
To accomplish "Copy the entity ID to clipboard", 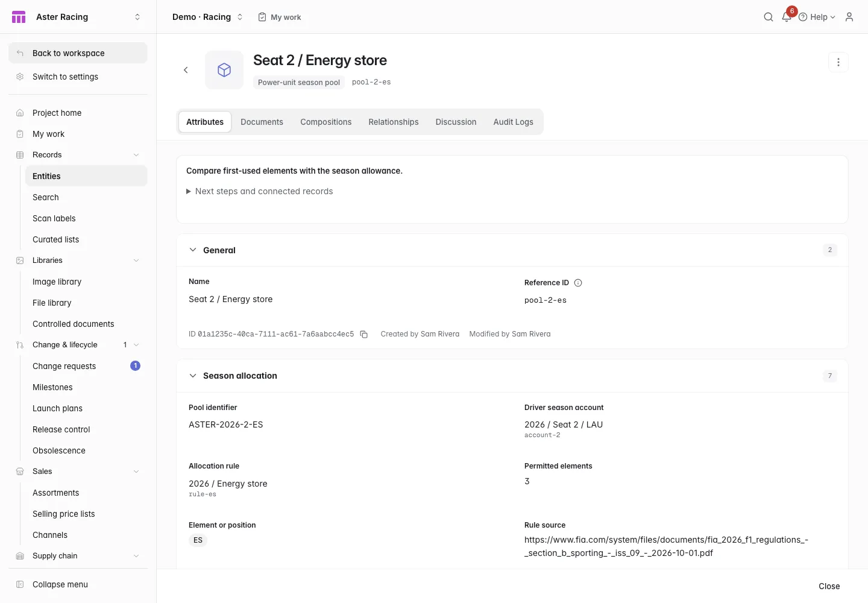I will tap(364, 334).
